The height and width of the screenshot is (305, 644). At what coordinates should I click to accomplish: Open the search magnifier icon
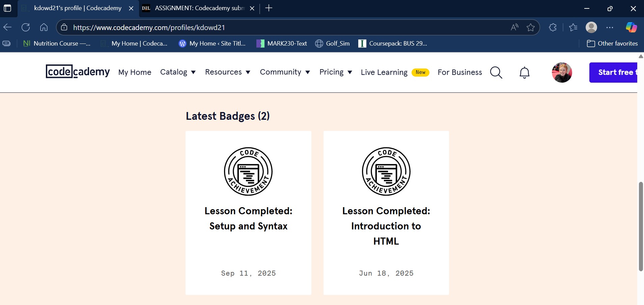point(496,73)
